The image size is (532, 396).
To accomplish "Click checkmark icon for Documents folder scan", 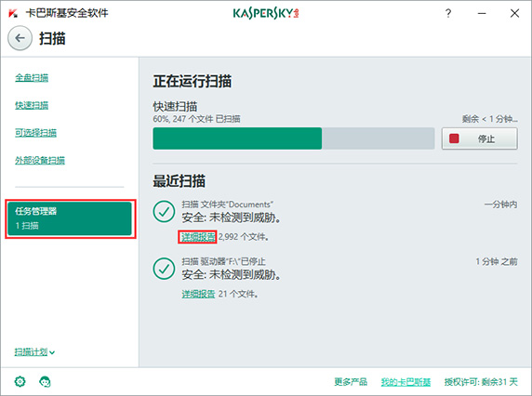I will point(164,212).
